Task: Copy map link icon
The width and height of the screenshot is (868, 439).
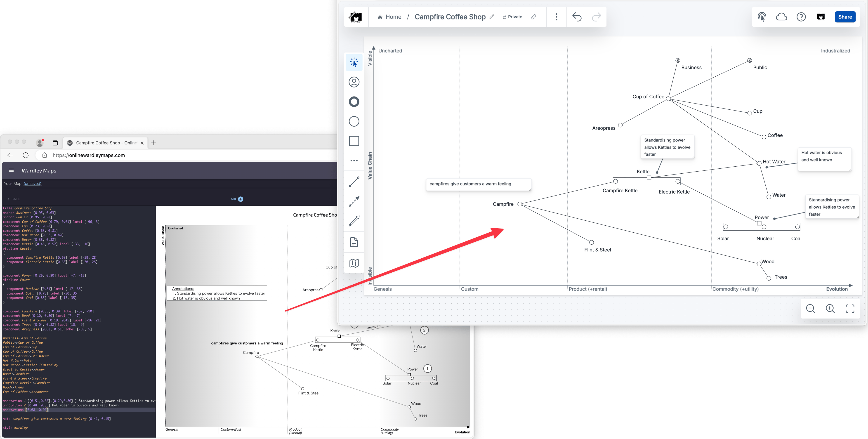Action: (x=533, y=17)
